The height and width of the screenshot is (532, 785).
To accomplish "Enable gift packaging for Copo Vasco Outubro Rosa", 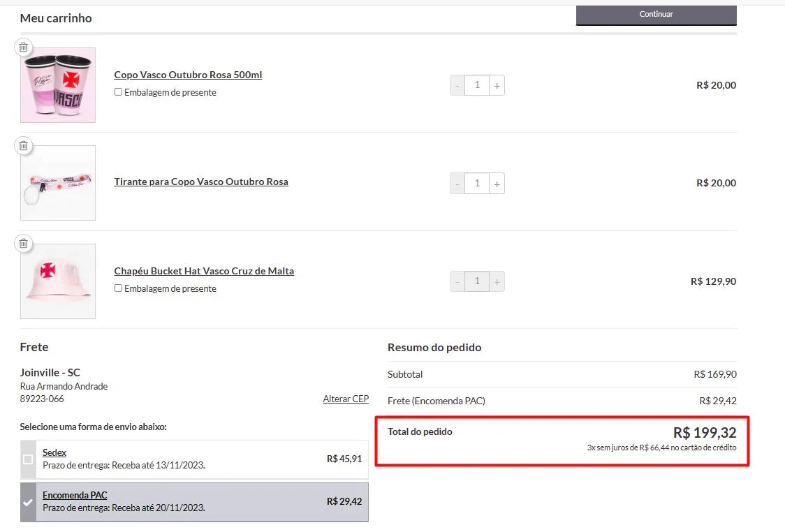I will [118, 92].
